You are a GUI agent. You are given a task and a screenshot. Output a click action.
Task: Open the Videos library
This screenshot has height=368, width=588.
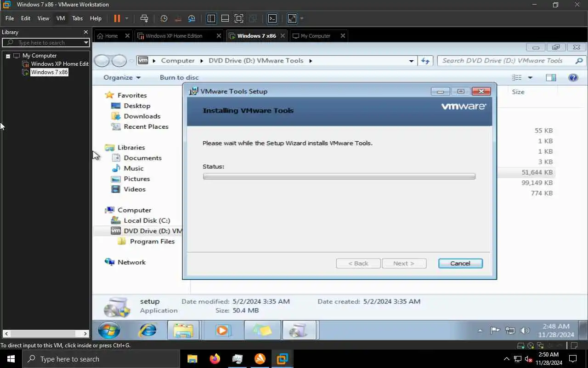click(x=135, y=189)
